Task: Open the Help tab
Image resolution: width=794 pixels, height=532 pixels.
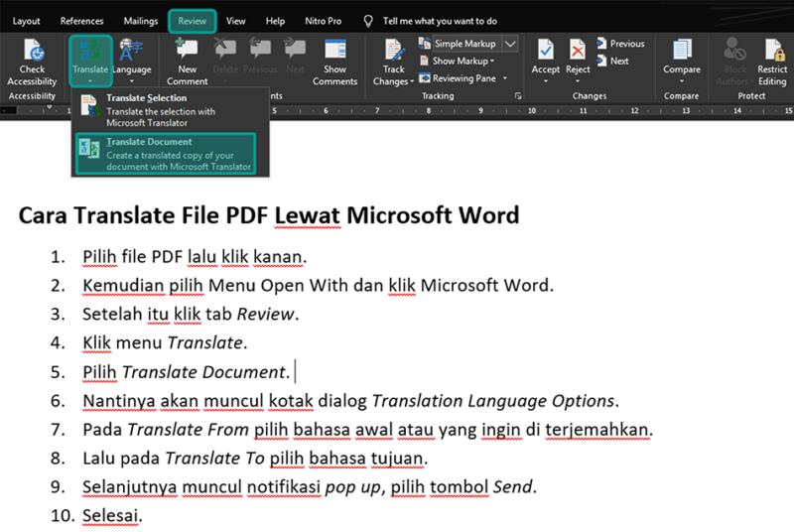Action: coord(275,21)
